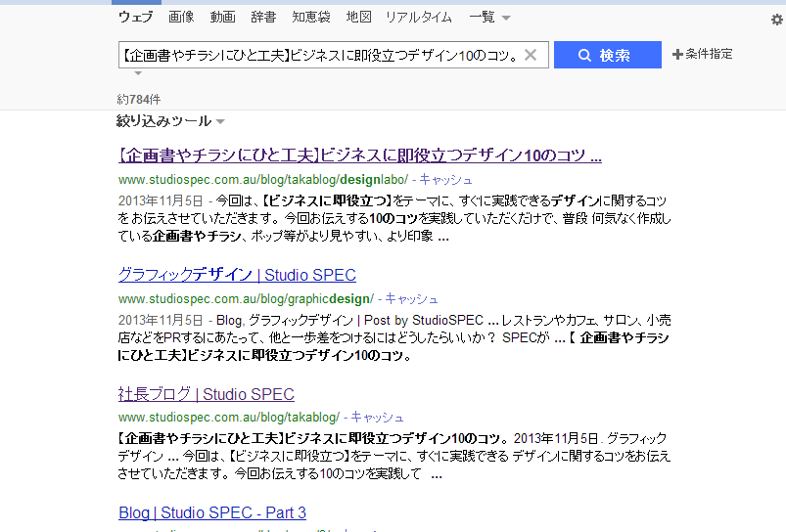Click the ウェブ tab
This screenshot has width=786, height=532.
click(135, 18)
